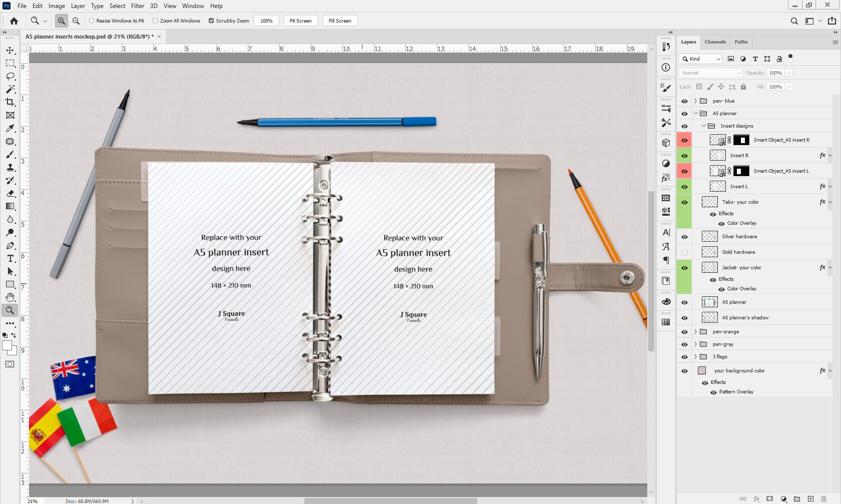Viewport: 841px width, 504px height.
Task: Choose the Crop tool
Action: tap(10, 102)
